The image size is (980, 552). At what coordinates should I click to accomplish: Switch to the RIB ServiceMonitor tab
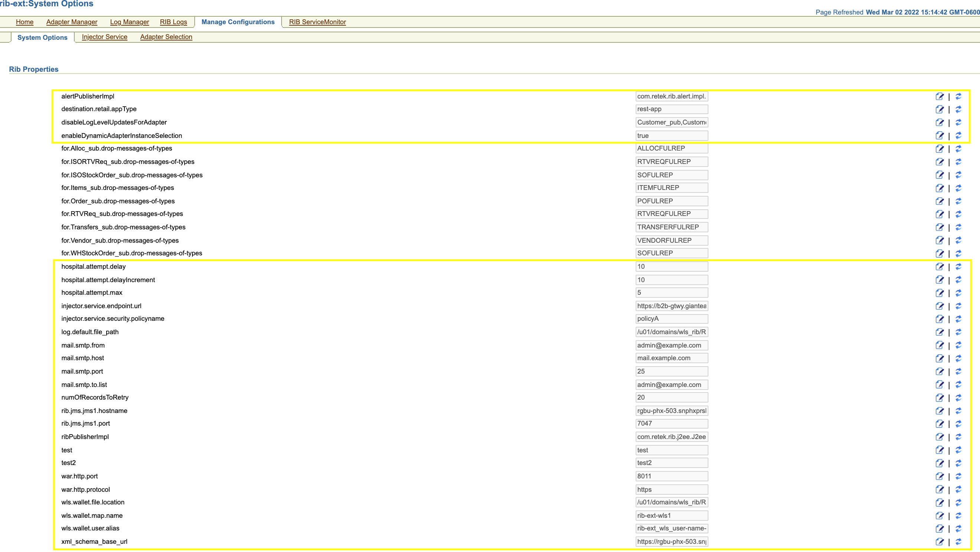pos(317,22)
